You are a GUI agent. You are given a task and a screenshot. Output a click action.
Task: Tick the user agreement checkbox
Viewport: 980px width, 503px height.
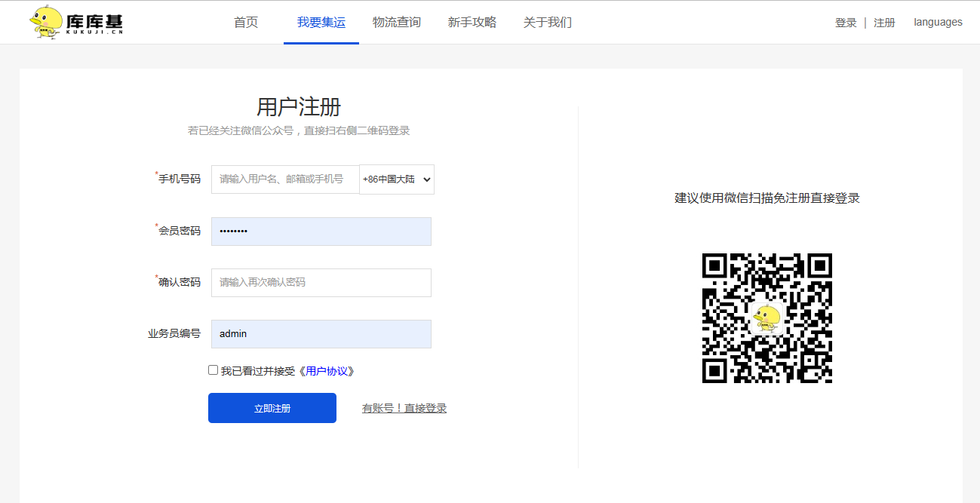[x=213, y=370]
